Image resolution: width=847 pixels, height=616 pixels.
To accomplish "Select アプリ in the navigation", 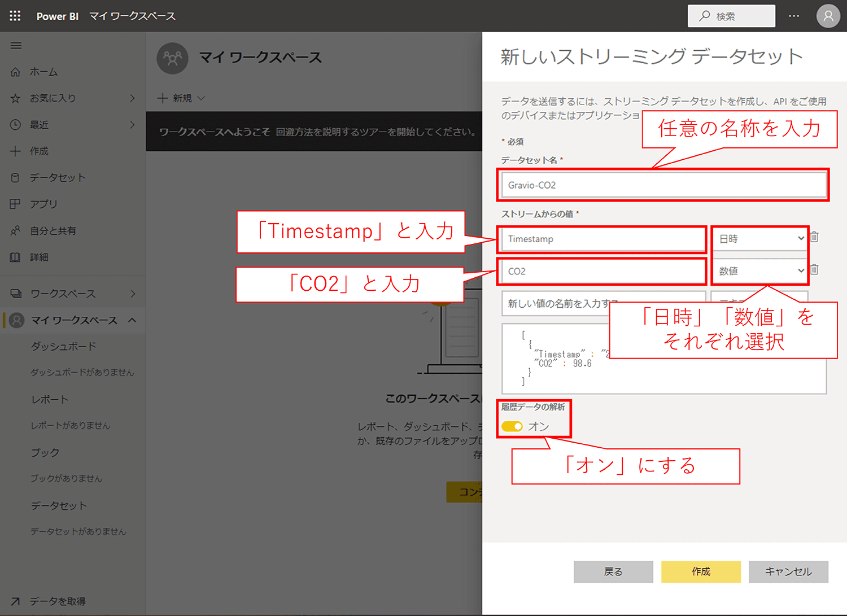I will coord(43,204).
